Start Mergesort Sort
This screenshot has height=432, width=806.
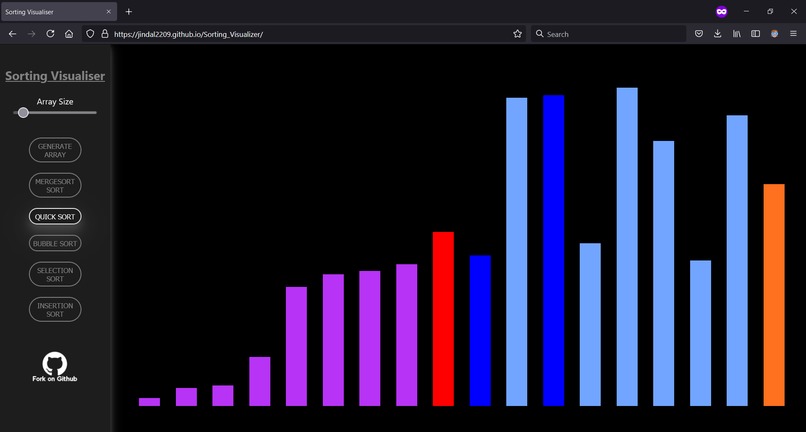click(55, 186)
